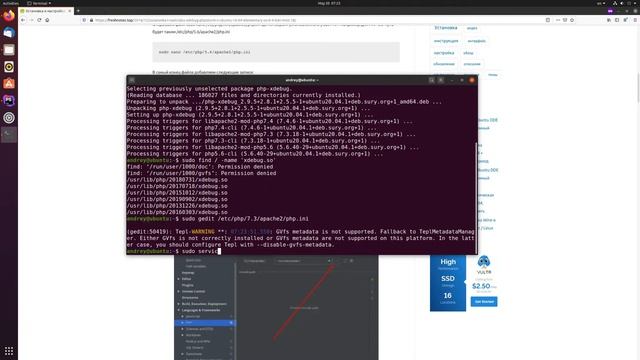Open page actions three-dot menu

[x=558, y=20]
